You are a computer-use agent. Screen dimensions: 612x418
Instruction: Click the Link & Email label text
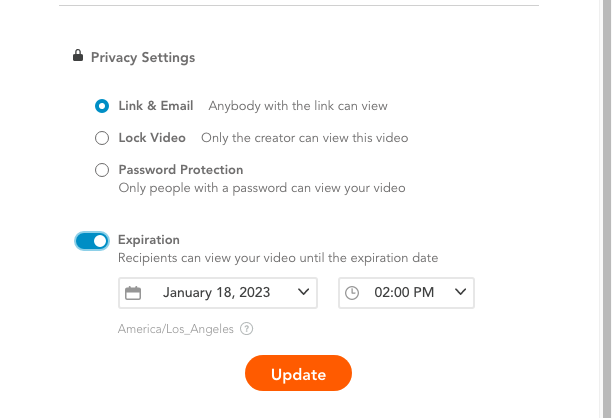156,106
